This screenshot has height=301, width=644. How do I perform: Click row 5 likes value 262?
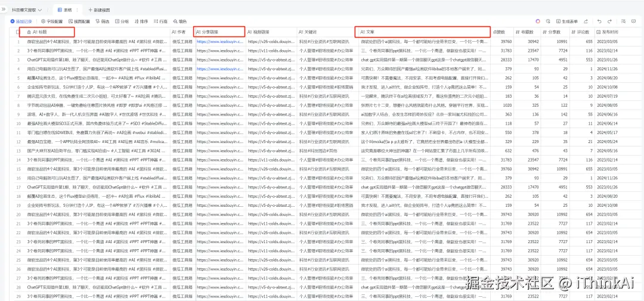[x=508, y=77]
